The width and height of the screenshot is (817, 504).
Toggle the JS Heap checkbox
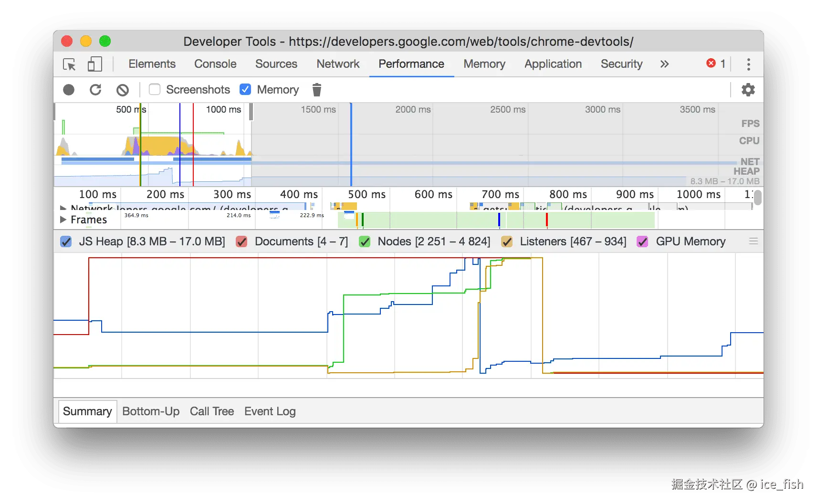tap(66, 241)
